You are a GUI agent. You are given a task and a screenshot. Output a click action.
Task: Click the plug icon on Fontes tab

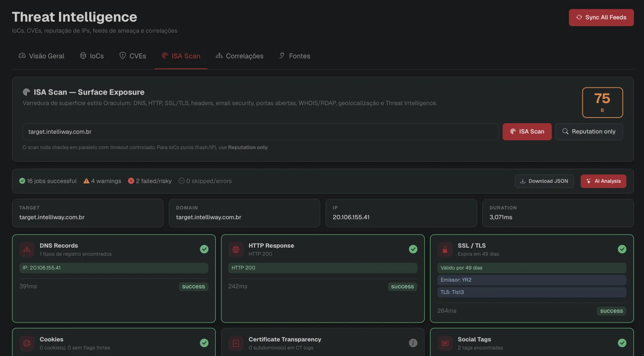282,56
